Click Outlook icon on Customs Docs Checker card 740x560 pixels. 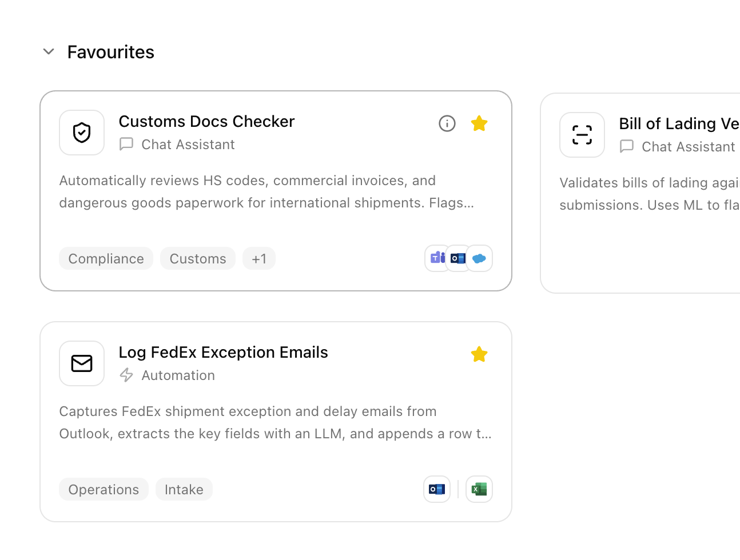[457, 258]
